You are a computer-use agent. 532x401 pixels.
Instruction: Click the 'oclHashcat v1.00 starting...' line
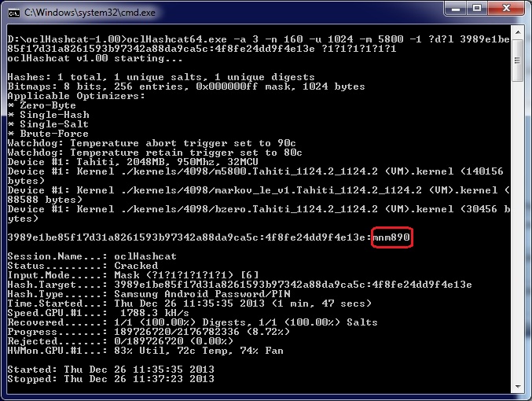[94, 58]
